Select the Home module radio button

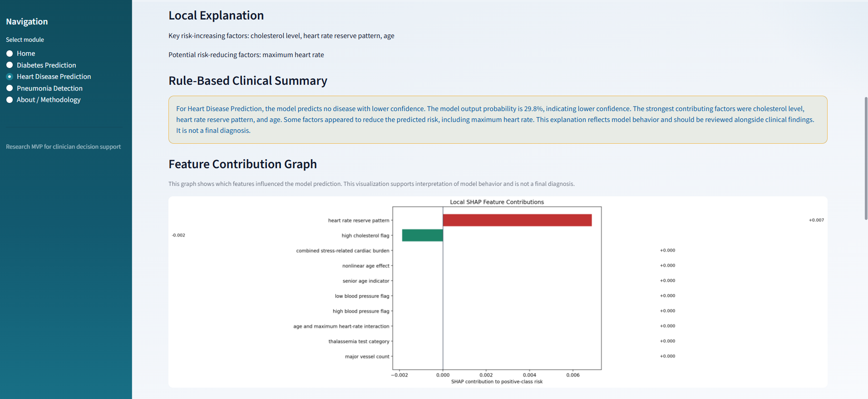pos(10,54)
